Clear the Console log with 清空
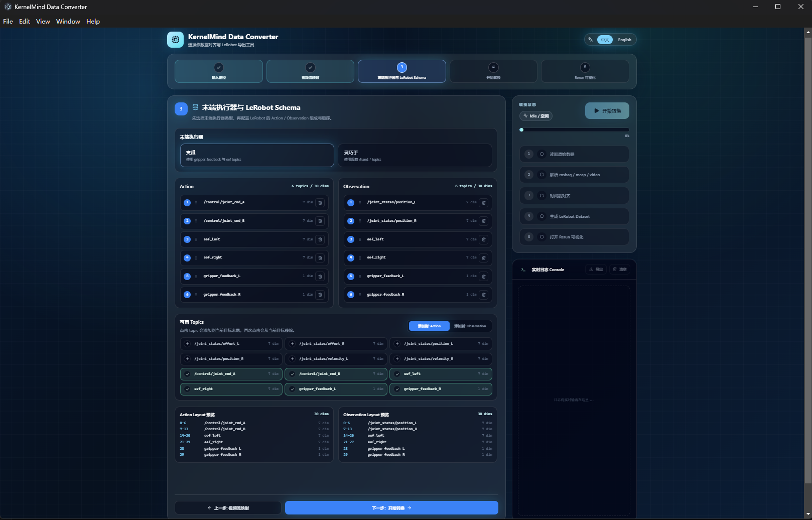The height and width of the screenshot is (520, 812). 620,270
